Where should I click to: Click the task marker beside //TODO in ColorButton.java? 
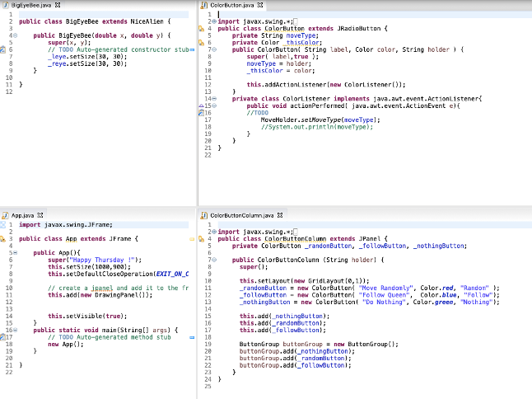201,113
